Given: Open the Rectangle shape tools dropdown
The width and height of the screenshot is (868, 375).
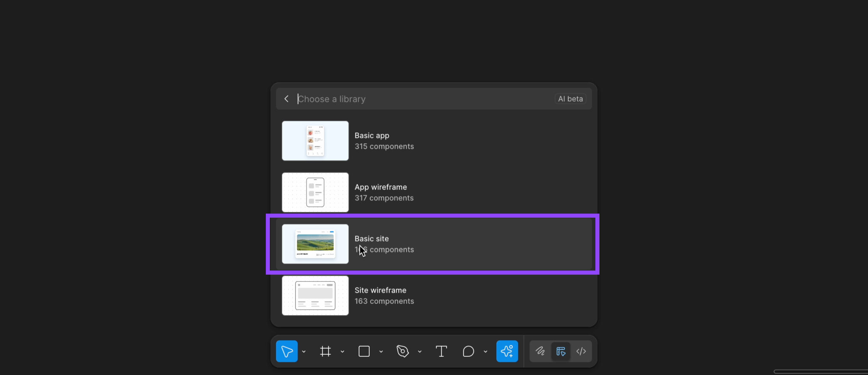Looking at the screenshot, I should 381,352.
